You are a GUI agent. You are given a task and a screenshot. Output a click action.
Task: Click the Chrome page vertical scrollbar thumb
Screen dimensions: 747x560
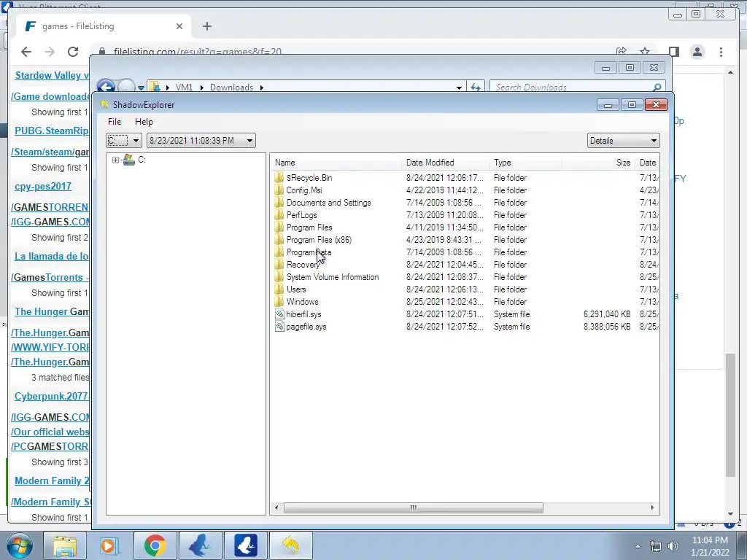point(730,415)
